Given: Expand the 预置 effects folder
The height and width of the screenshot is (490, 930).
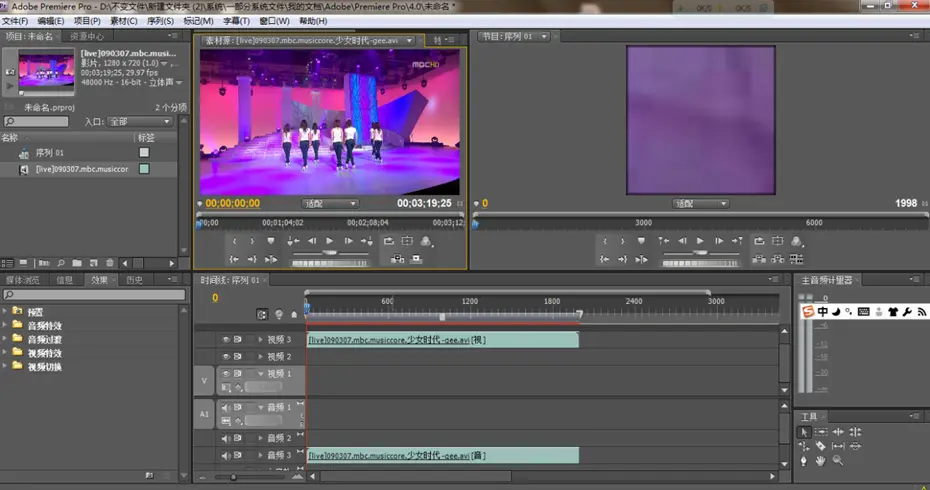Looking at the screenshot, I should (x=5, y=311).
